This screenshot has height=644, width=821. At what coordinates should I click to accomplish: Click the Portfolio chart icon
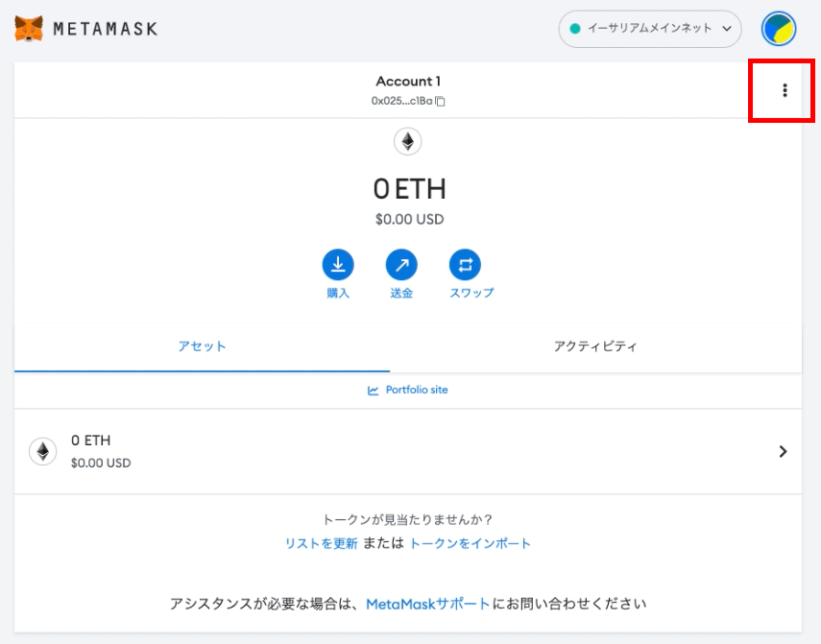pyautogui.click(x=373, y=391)
